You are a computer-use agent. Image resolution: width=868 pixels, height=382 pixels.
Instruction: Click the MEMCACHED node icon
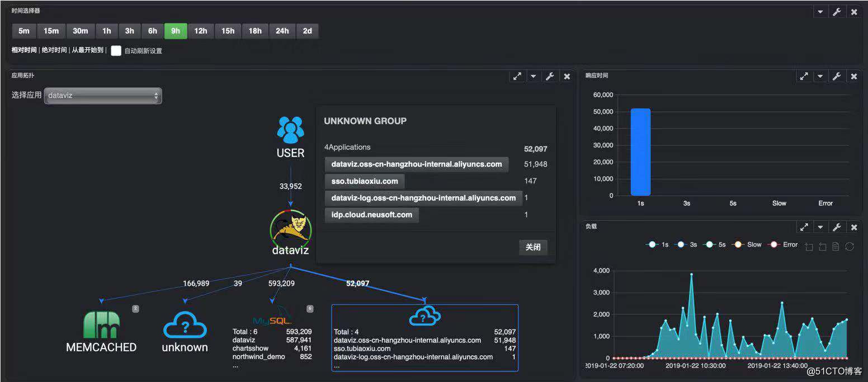[101, 324]
